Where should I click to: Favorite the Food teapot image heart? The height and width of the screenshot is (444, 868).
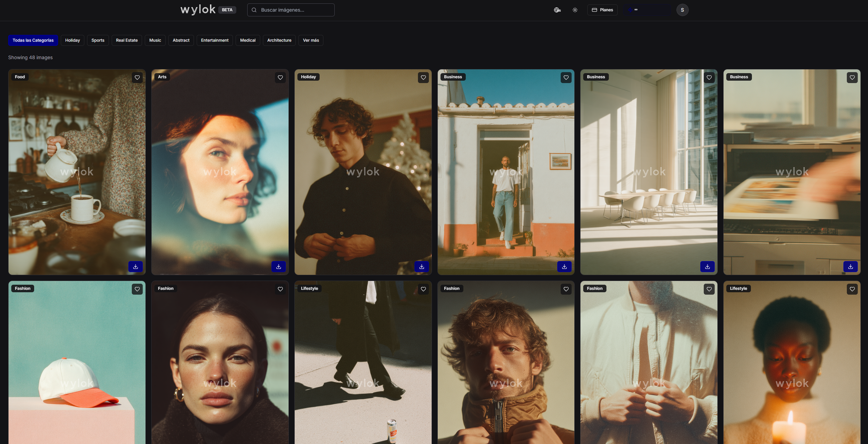tap(137, 78)
